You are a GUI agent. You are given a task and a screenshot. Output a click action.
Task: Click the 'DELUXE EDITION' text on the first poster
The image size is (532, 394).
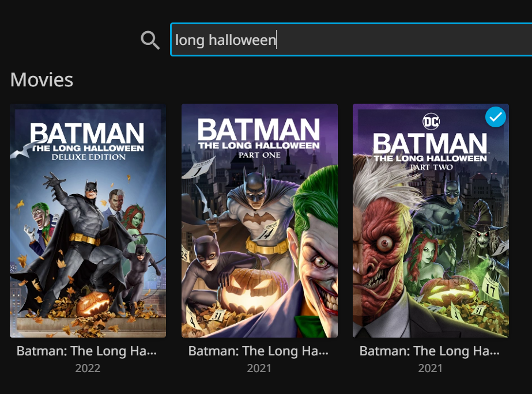(88, 157)
